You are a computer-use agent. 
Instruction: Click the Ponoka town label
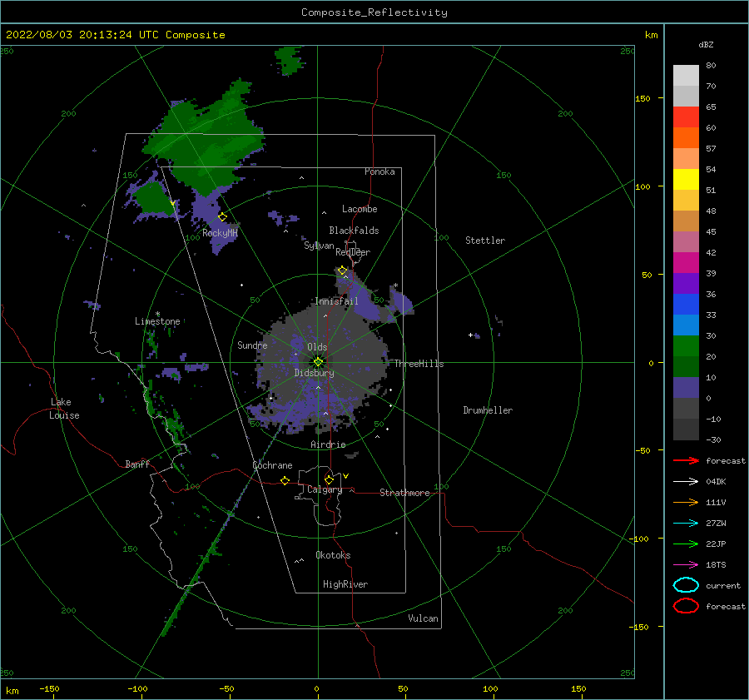pyautogui.click(x=379, y=171)
